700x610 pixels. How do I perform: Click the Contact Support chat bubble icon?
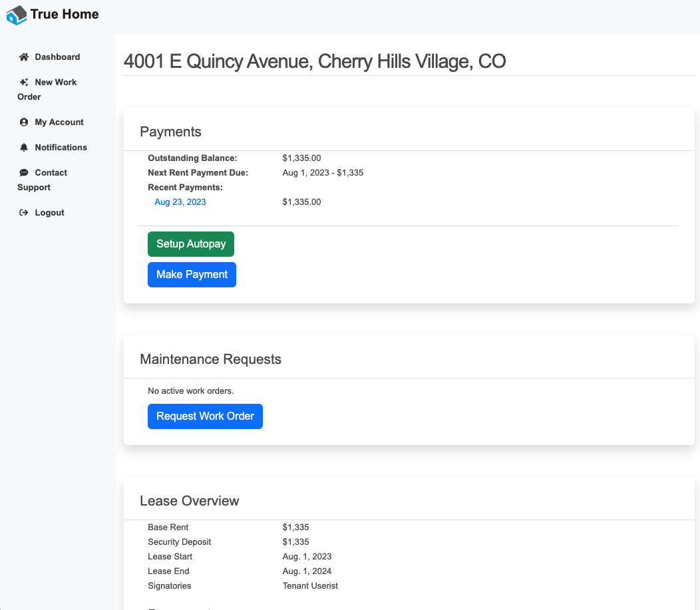24,173
